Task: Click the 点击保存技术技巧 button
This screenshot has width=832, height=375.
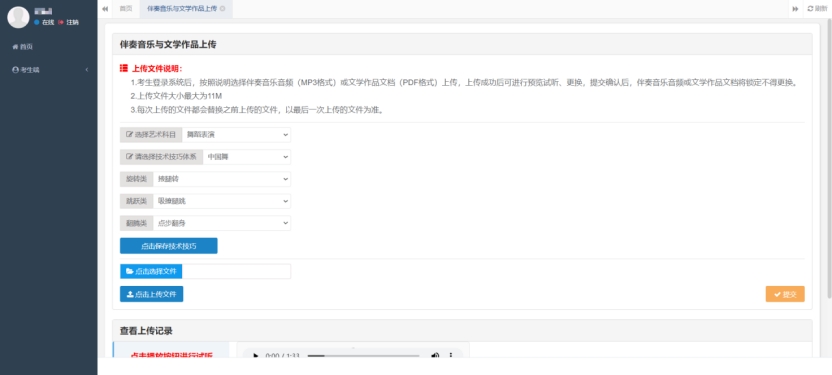Action: coord(169,246)
